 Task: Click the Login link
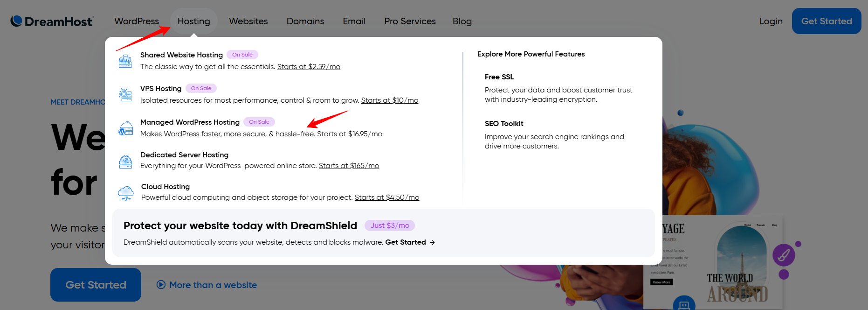[771, 21]
